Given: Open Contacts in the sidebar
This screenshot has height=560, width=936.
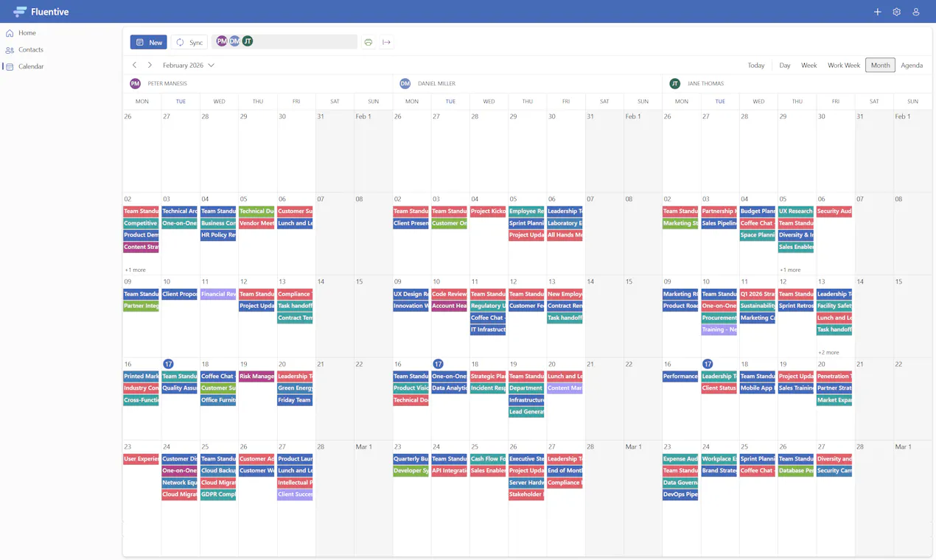Looking at the screenshot, I should (x=30, y=50).
